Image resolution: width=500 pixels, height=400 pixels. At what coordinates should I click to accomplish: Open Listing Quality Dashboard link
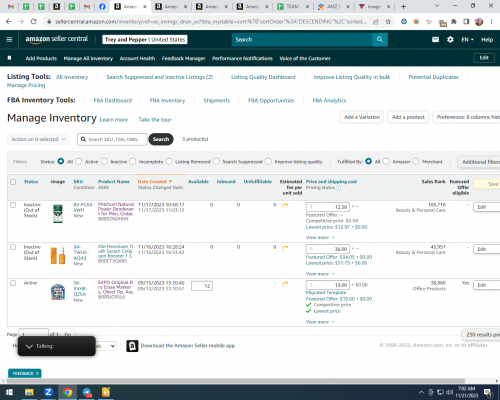pyautogui.click(x=263, y=77)
